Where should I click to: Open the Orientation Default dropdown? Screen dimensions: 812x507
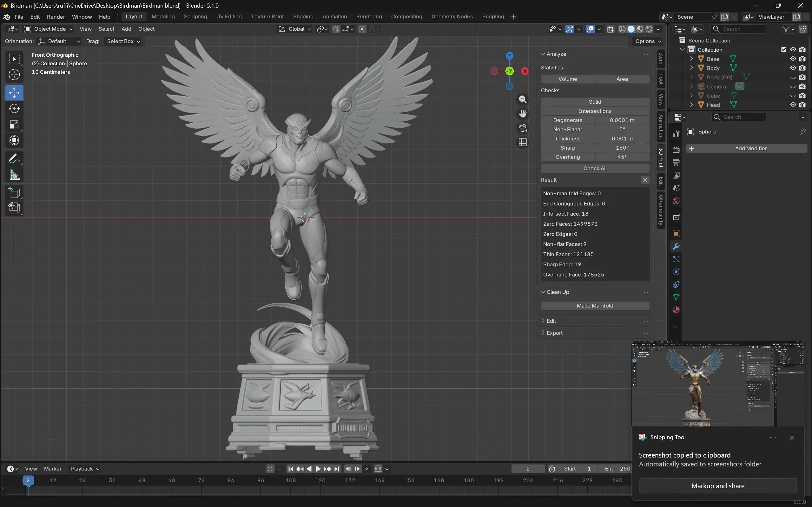point(59,41)
